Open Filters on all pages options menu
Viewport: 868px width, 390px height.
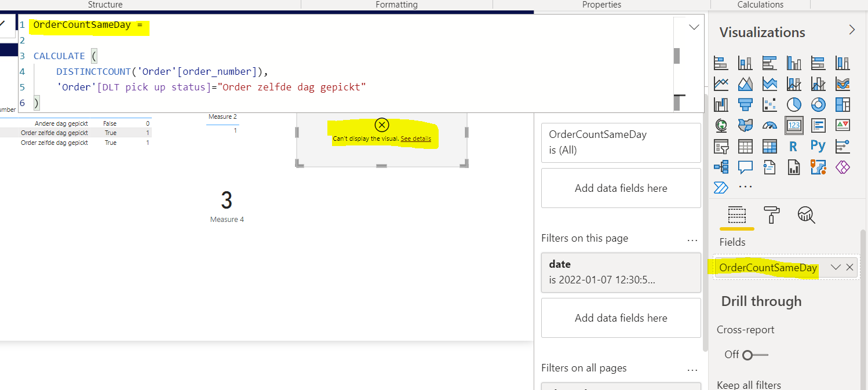pos(692,369)
